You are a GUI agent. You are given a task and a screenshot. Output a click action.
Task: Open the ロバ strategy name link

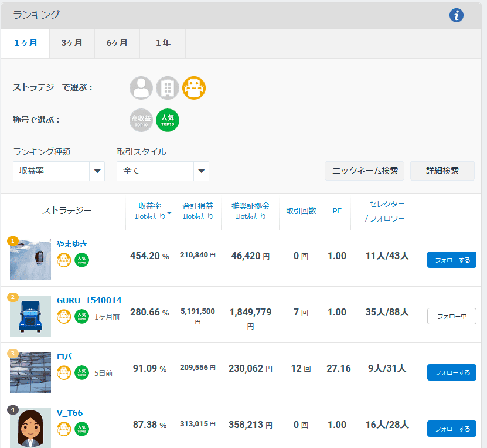click(64, 357)
